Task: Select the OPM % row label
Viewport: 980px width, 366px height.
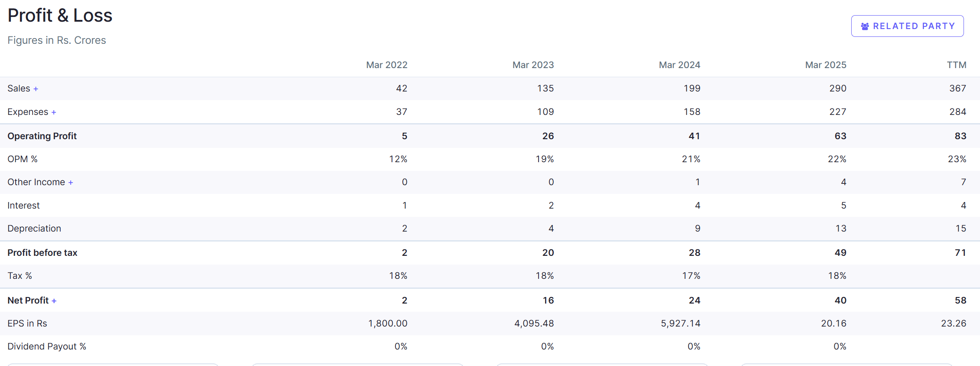Action: pos(23,159)
